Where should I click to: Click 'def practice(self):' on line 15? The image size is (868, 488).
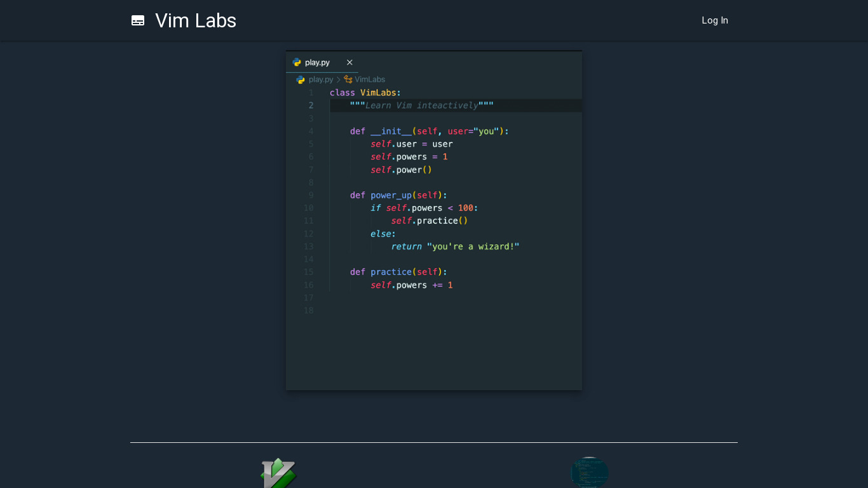(x=398, y=272)
